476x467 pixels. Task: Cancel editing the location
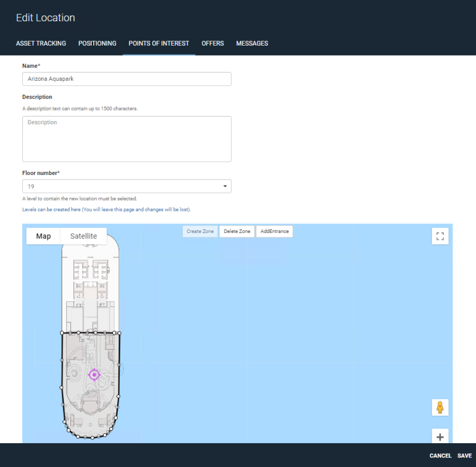coord(440,456)
